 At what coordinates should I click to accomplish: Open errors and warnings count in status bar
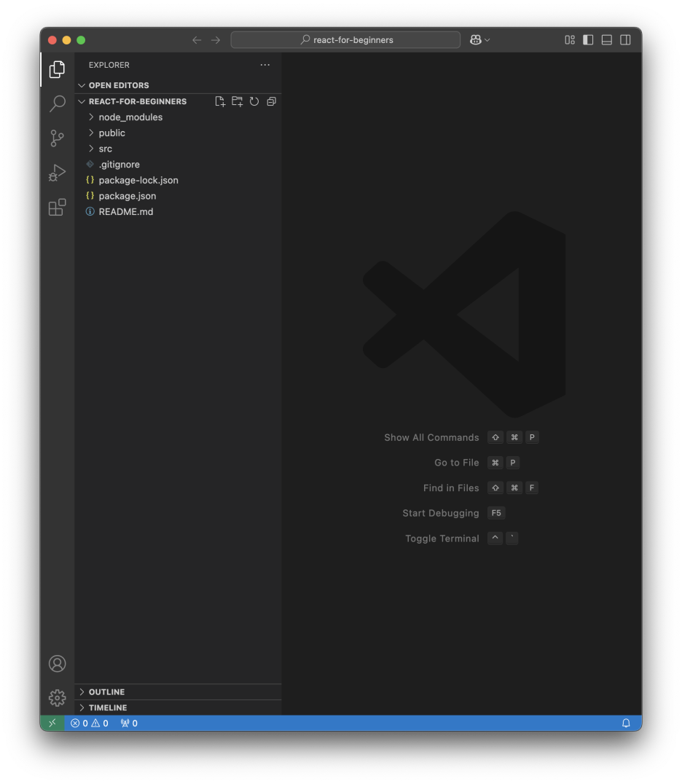point(90,723)
